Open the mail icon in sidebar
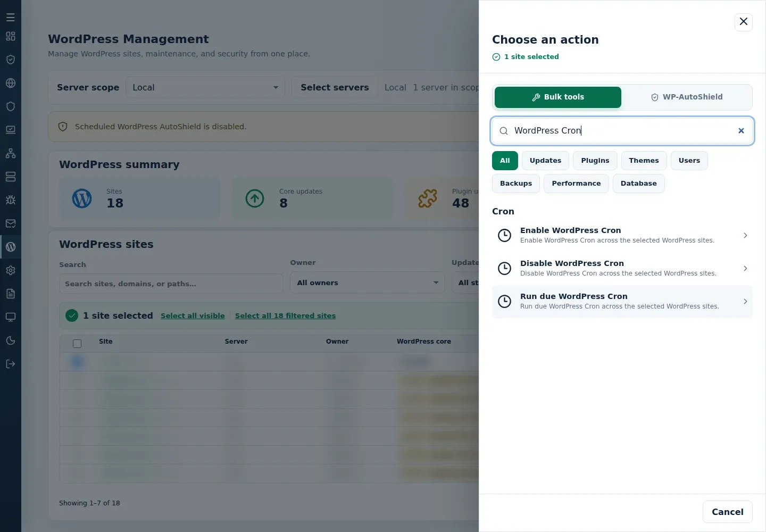766x532 pixels. [11, 223]
